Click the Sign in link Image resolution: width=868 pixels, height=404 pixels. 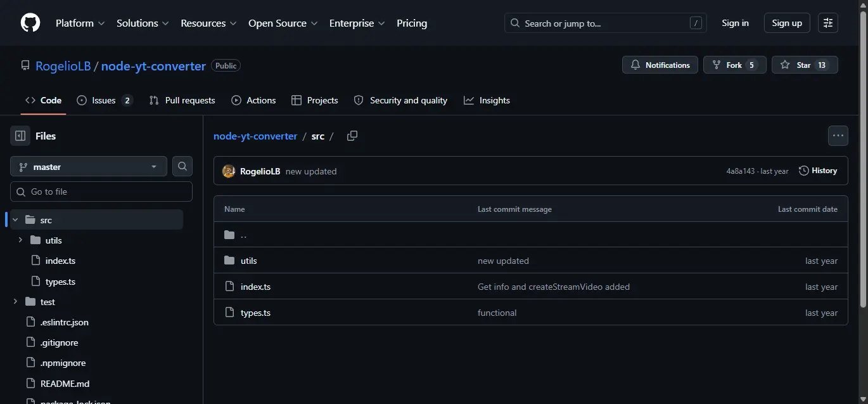[735, 23]
